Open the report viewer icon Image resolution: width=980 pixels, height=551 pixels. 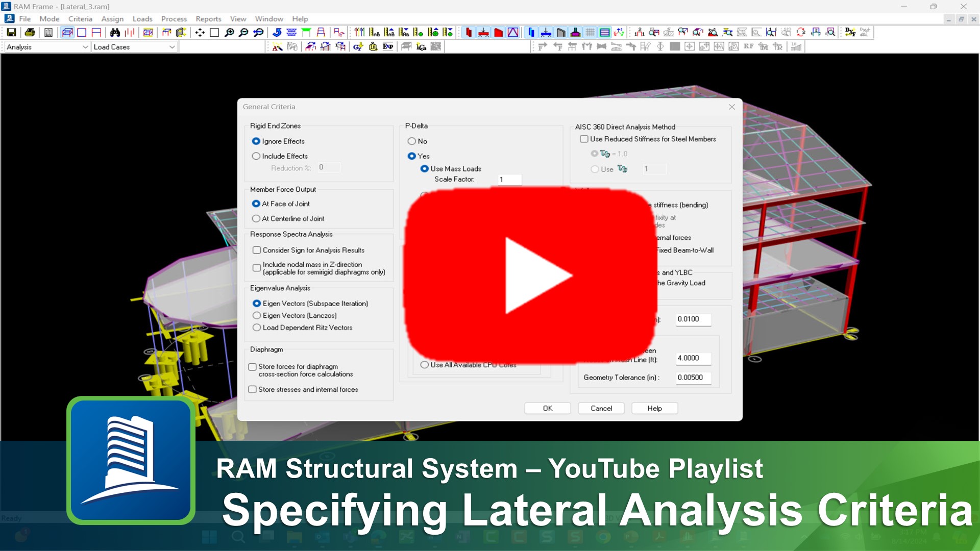click(x=48, y=32)
